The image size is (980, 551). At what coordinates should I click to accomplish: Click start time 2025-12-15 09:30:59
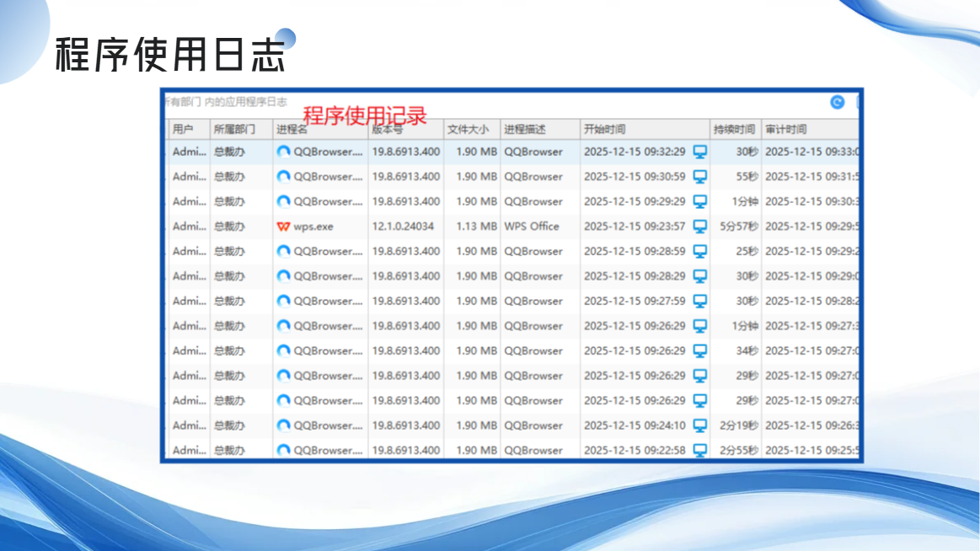pyautogui.click(x=635, y=177)
